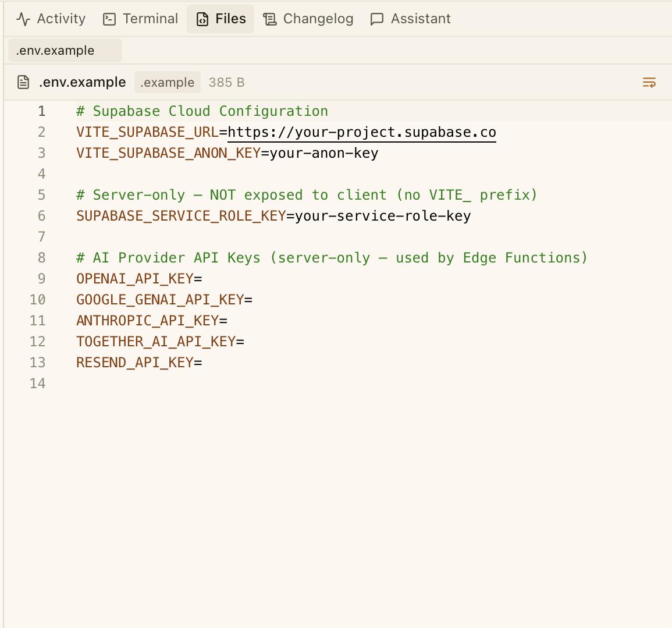
Task: Click the ANTHROPIC_API_KEY= line
Action: coord(152,321)
